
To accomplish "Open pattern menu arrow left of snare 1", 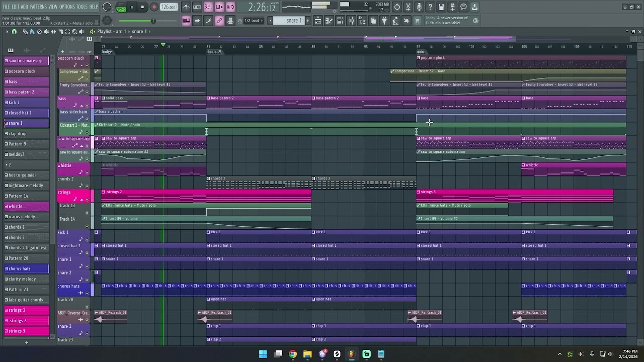I will [x=270, y=21].
